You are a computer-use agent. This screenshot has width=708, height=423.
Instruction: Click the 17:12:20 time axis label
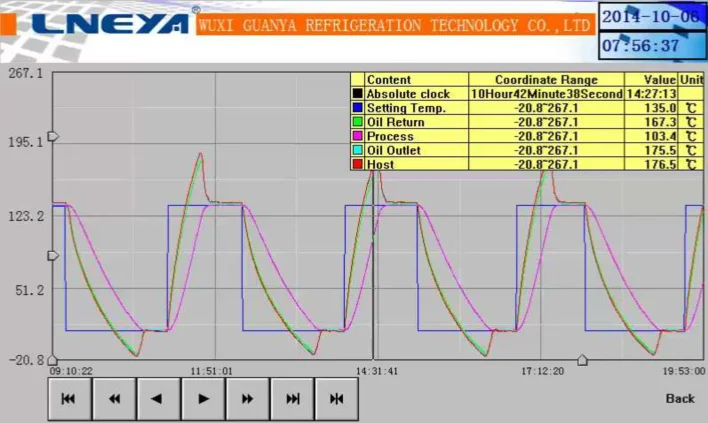pyautogui.click(x=543, y=371)
